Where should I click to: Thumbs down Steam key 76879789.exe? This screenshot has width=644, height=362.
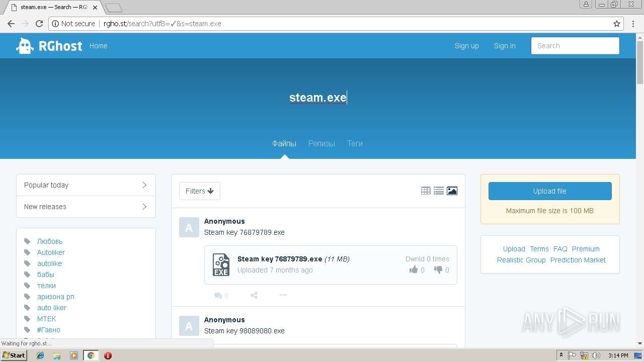438,270
